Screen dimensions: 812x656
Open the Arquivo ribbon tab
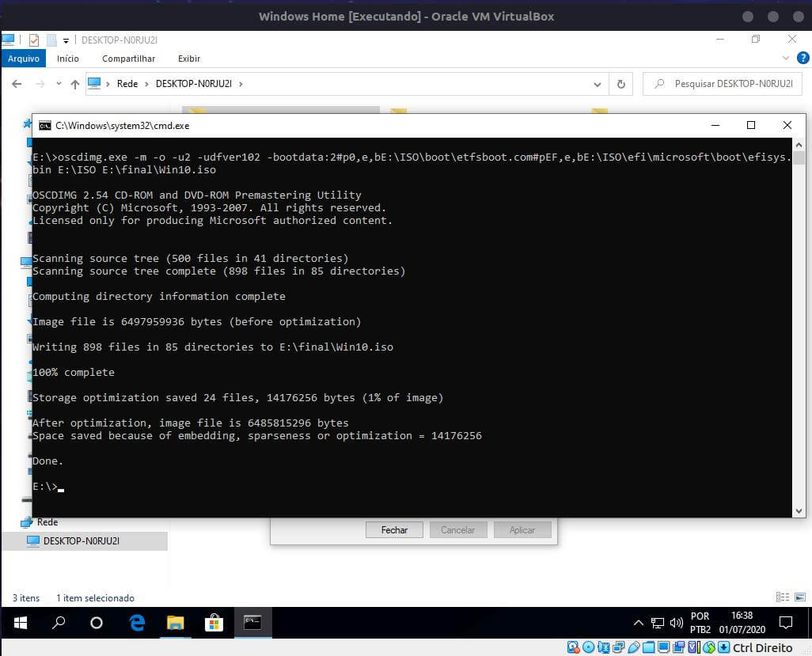click(23, 59)
